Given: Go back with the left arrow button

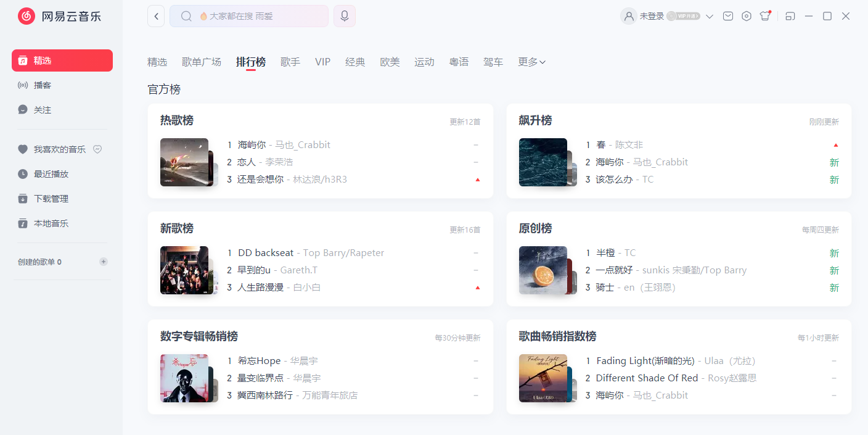Looking at the screenshot, I should (x=156, y=16).
